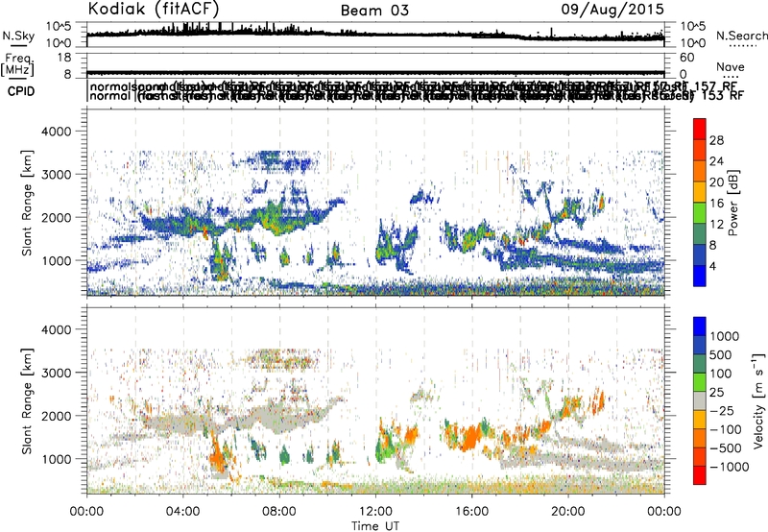768x532 pixels.
Task: Click the "-25" velocity colorbar label
Action: (x=722, y=411)
